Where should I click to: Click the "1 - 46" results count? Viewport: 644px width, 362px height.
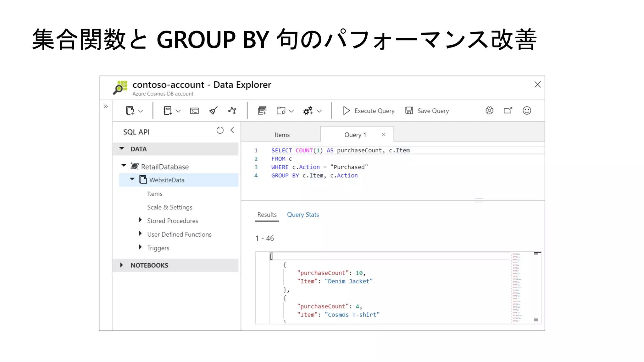point(264,238)
